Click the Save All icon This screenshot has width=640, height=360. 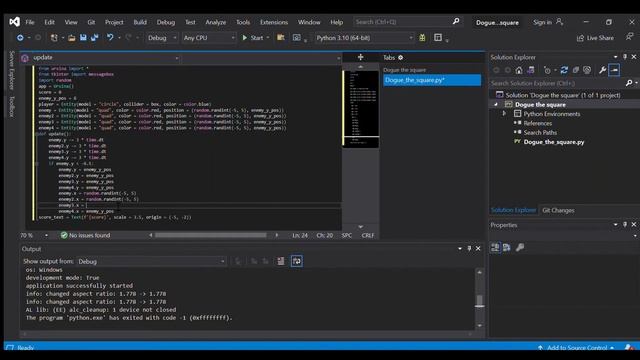tap(95, 38)
